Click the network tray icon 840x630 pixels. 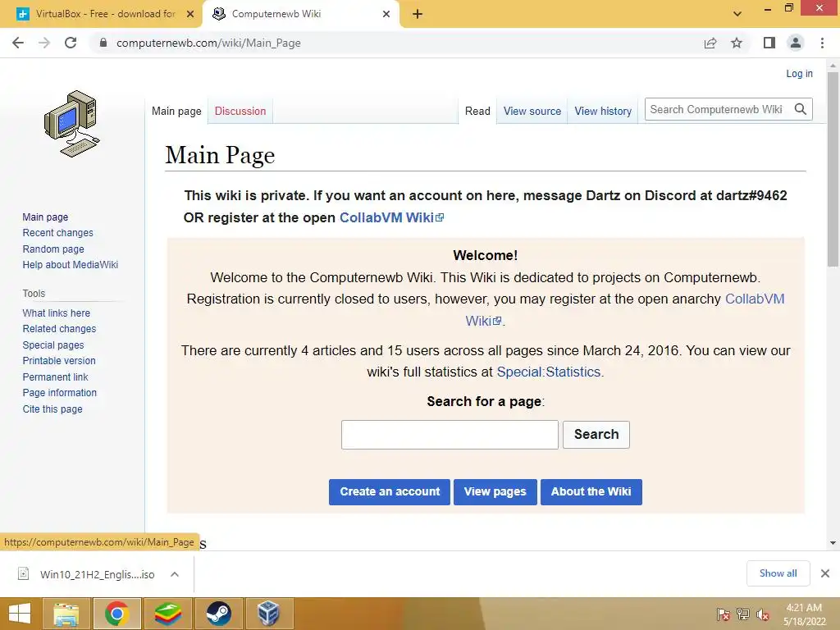(x=743, y=614)
